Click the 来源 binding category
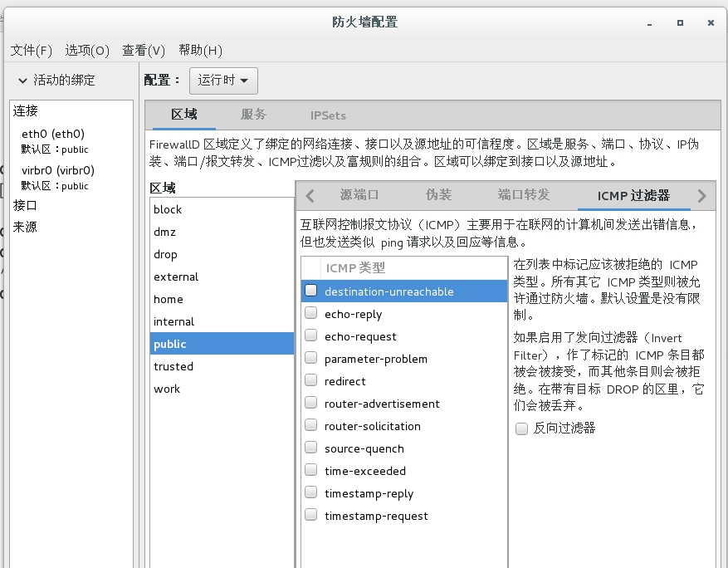Screen dimensions: 728x568 pos(25,227)
